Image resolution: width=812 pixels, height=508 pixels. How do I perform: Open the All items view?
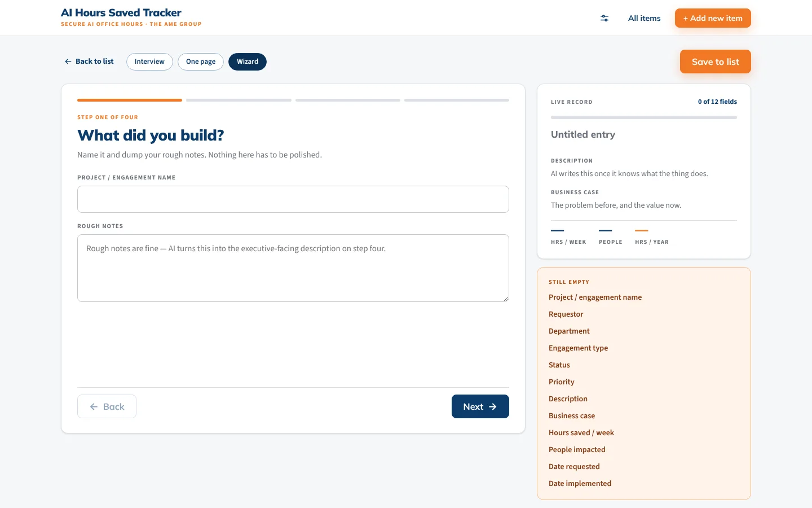pyautogui.click(x=644, y=18)
